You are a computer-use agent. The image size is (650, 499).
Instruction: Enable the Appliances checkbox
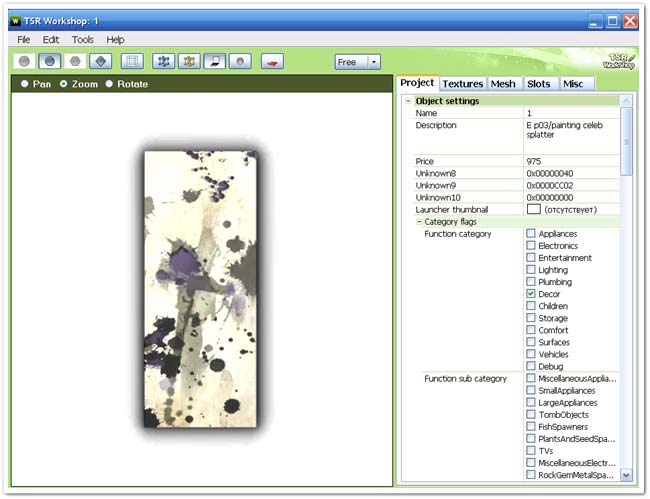tap(531, 233)
